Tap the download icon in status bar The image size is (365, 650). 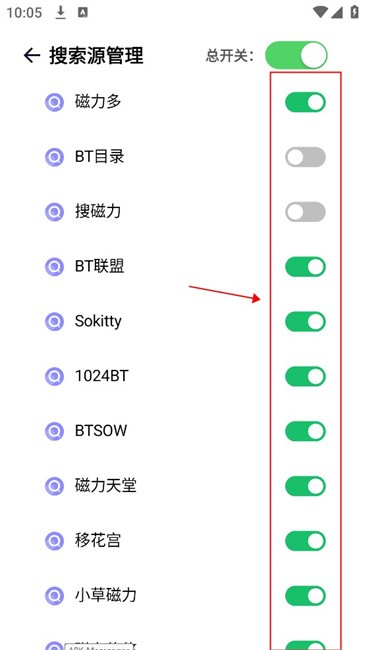tap(61, 13)
